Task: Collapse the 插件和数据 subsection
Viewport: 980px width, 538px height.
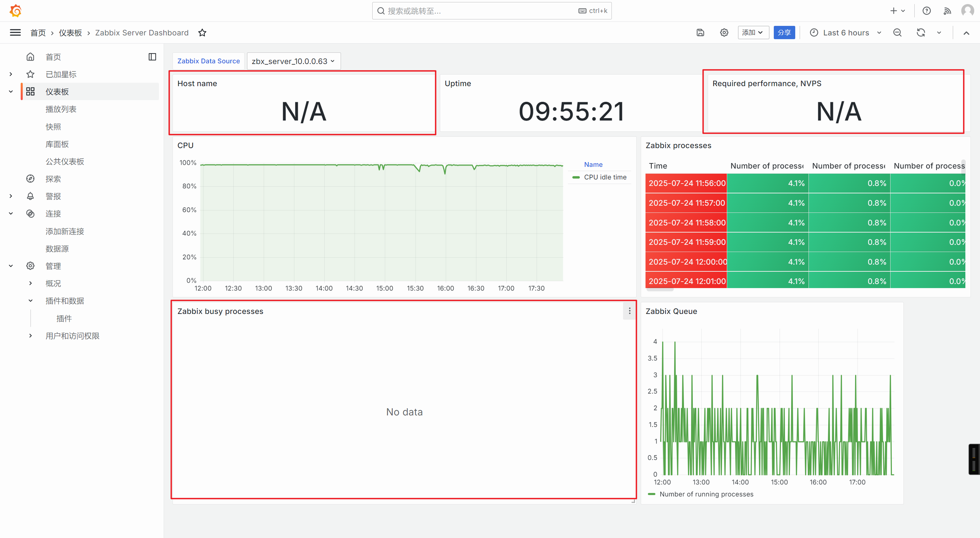Action: (30, 301)
